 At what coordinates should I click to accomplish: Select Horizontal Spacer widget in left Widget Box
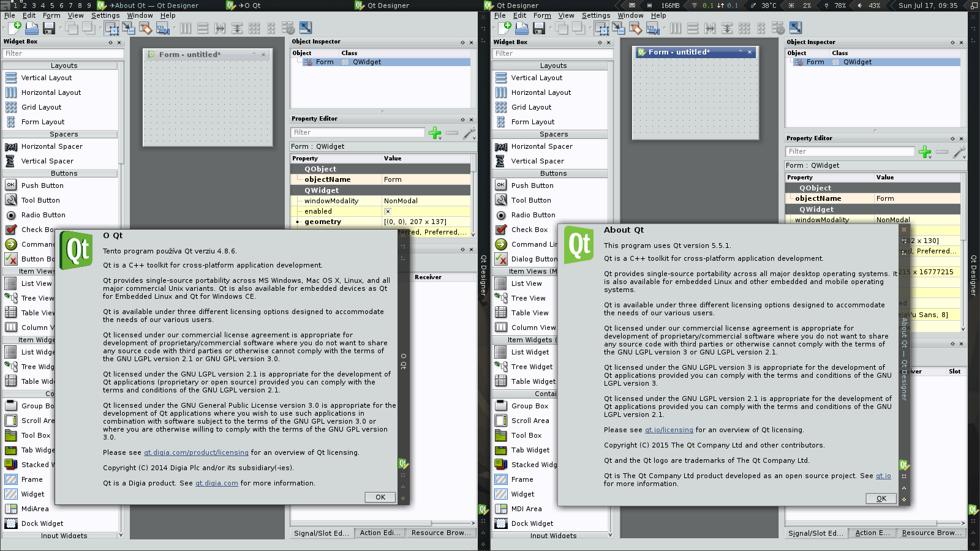(60, 146)
